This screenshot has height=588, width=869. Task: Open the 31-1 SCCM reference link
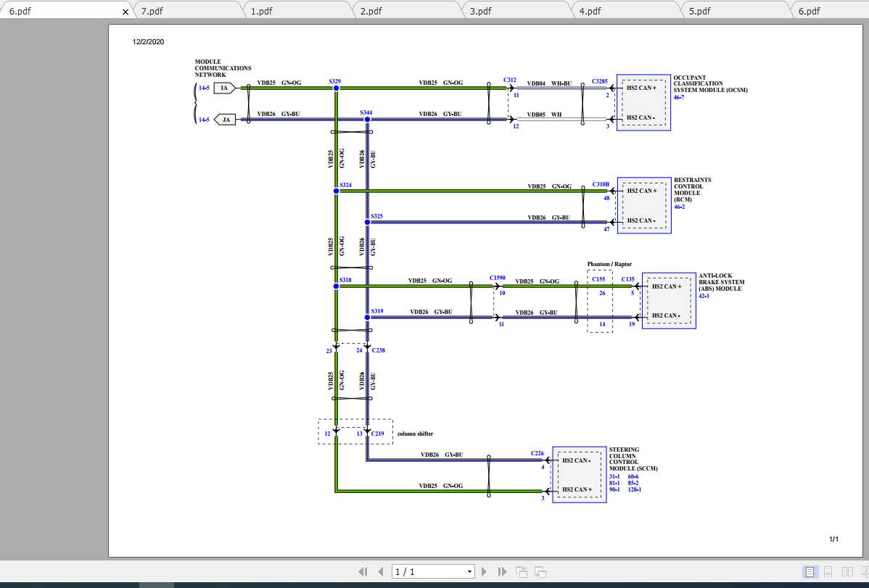pos(614,476)
